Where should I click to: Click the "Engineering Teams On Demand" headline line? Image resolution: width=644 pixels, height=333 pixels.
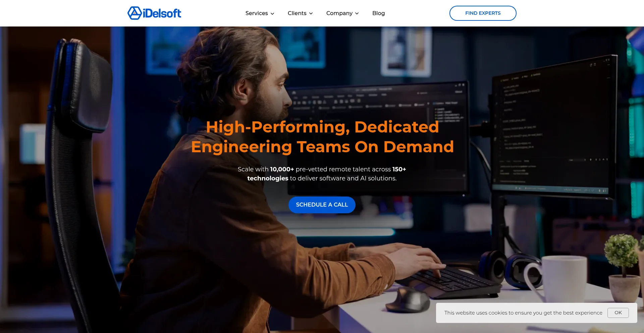(322, 147)
